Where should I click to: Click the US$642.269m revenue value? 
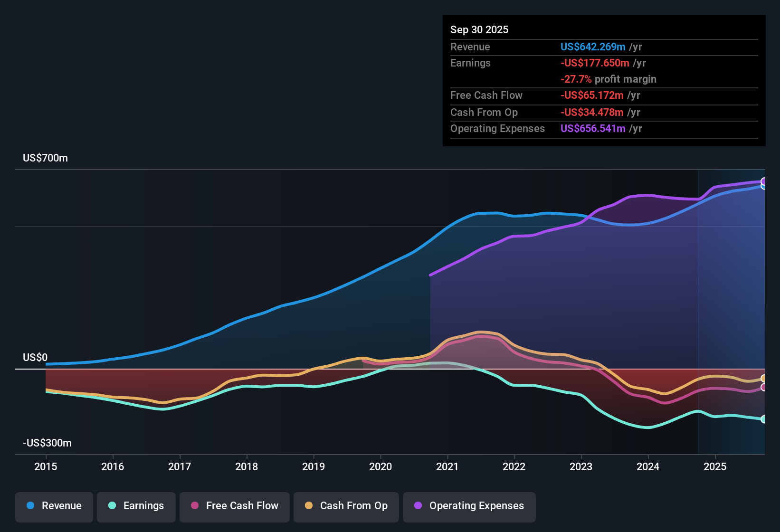(593, 47)
